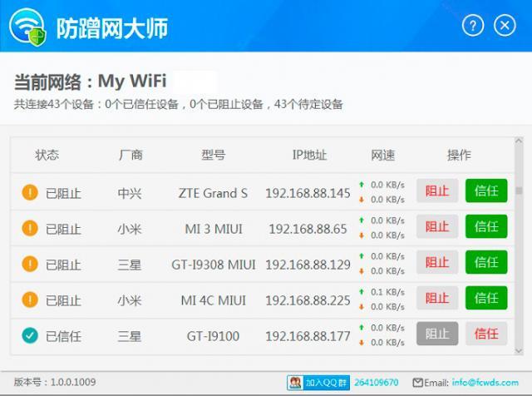Block the GT-I9100 device
This screenshot has height=396, width=532.
pos(437,334)
